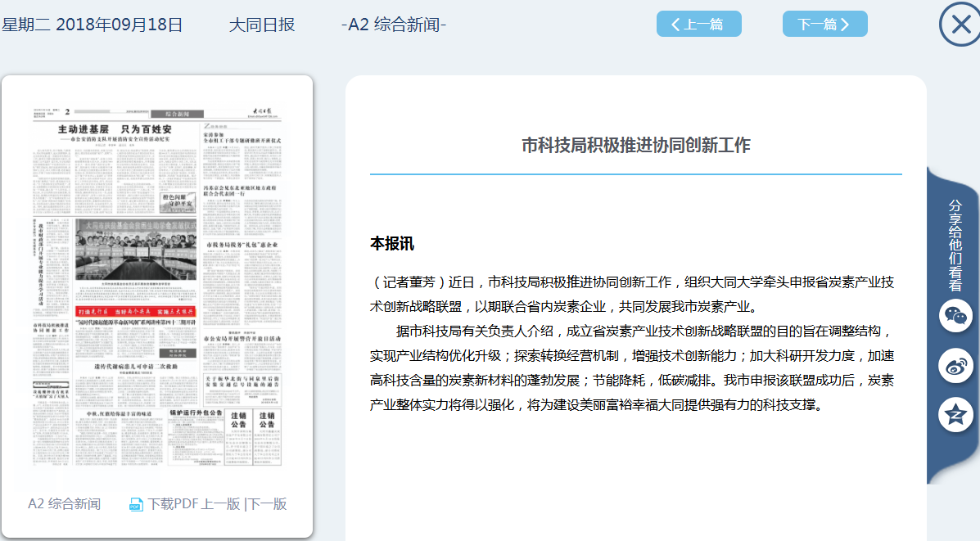Click the date 星期二 2018年09月18日
The image size is (980, 541).
click(93, 25)
